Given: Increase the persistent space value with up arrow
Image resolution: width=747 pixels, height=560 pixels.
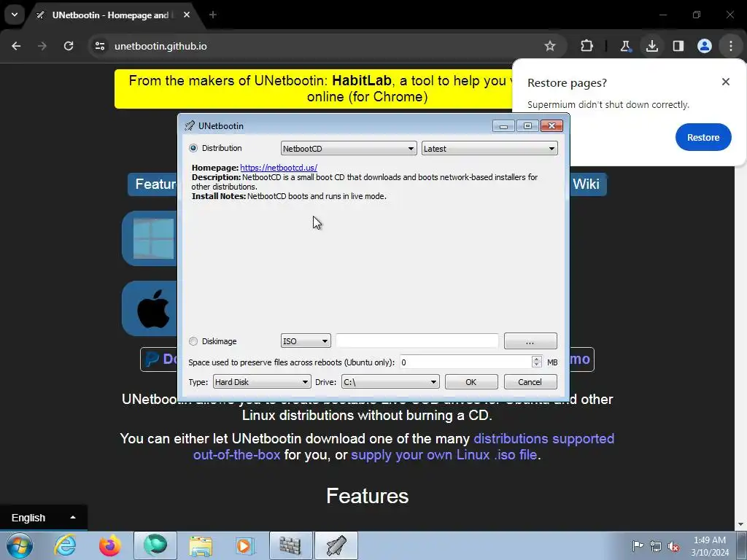Looking at the screenshot, I should coord(536,359).
